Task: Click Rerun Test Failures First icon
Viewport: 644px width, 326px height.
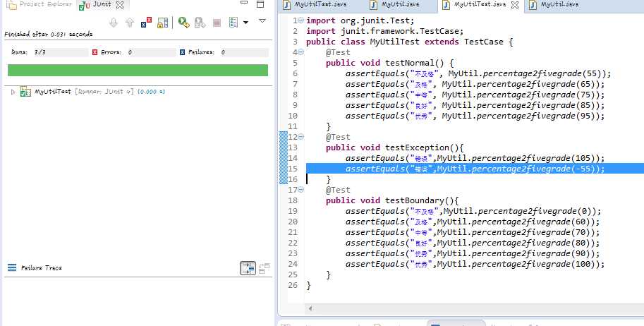Action: (x=200, y=23)
